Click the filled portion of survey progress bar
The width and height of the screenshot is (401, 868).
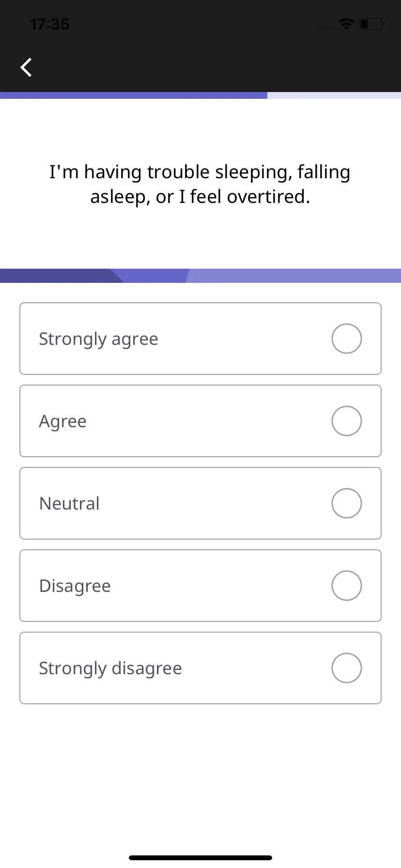click(134, 95)
